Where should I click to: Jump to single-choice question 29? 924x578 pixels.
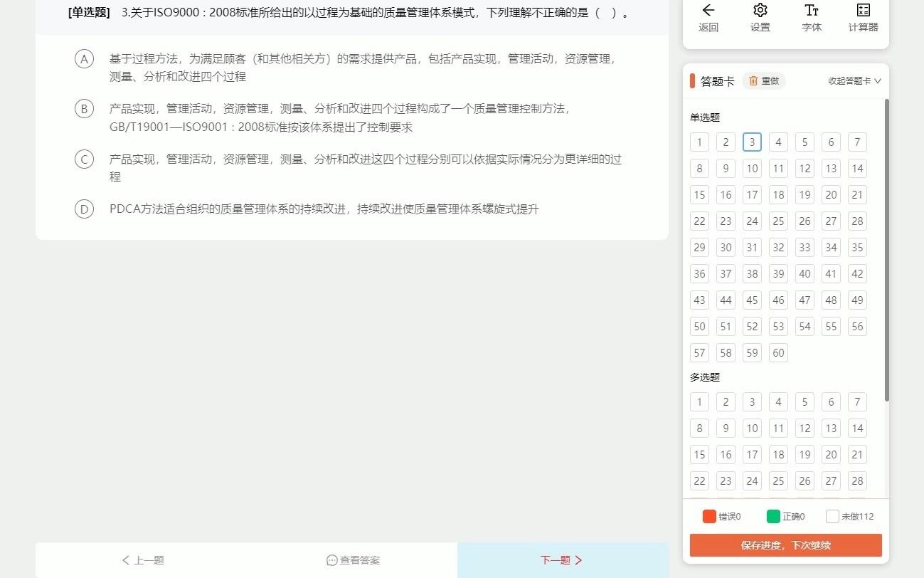click(699, 247)
